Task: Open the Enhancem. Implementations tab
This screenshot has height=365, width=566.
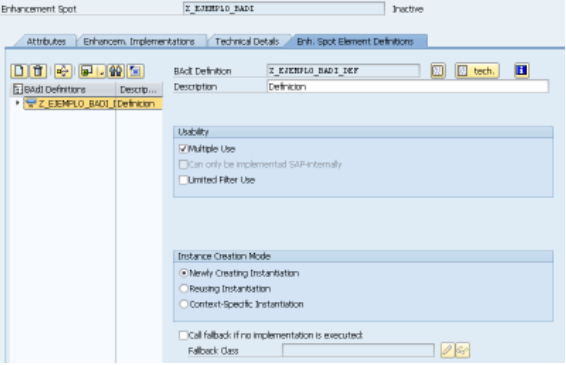Action: point(139,42)
